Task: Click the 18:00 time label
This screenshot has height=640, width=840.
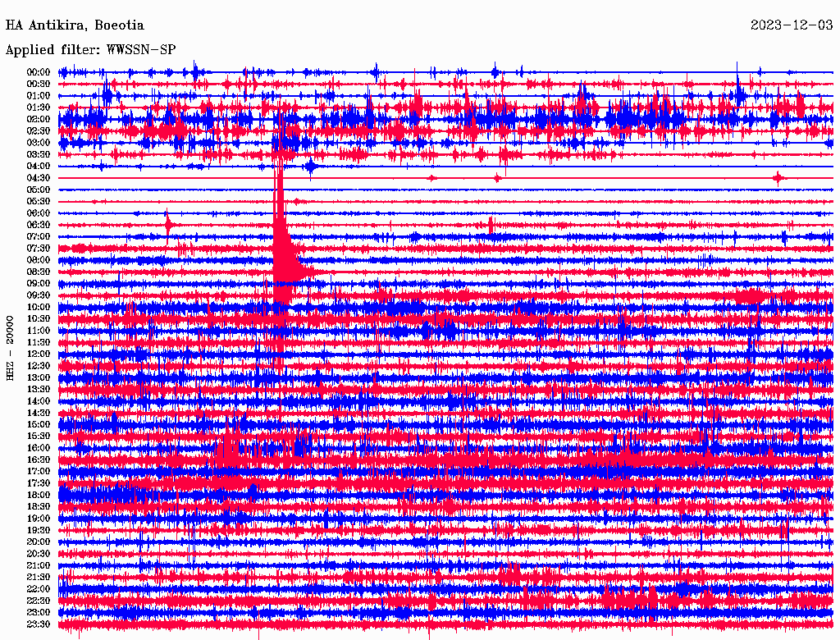Action: click(39, 495)
